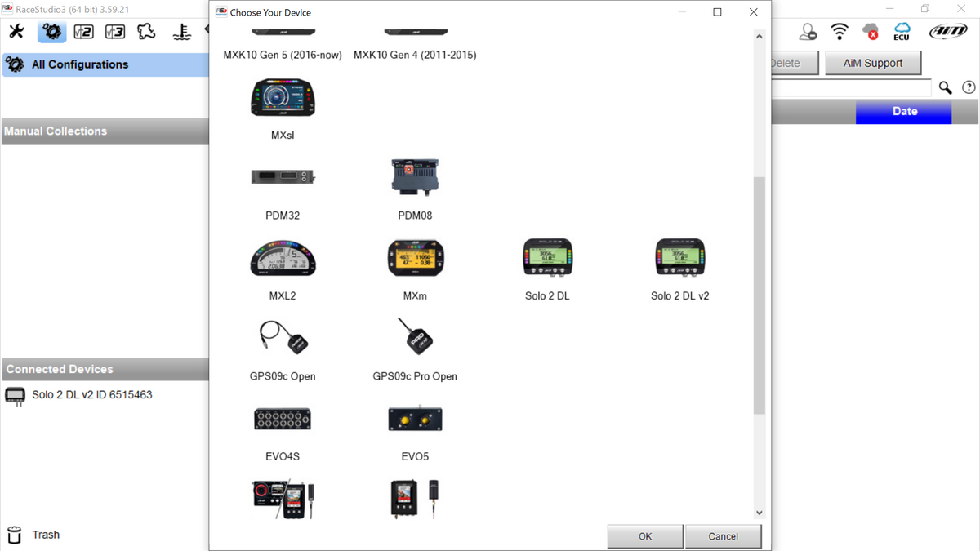980x551 pixels.
Task: Open the Tracks icon in toolbar
Action: [x=146, y=32]
